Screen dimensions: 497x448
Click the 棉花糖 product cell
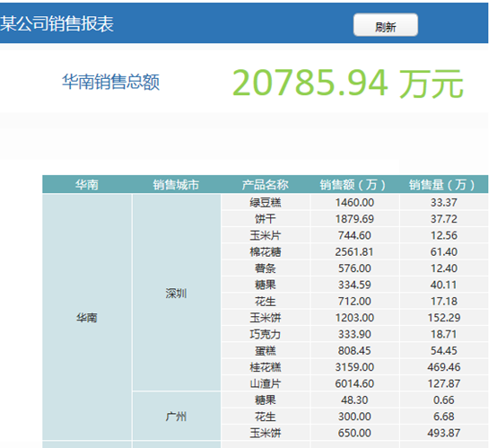tap(266, 252)
